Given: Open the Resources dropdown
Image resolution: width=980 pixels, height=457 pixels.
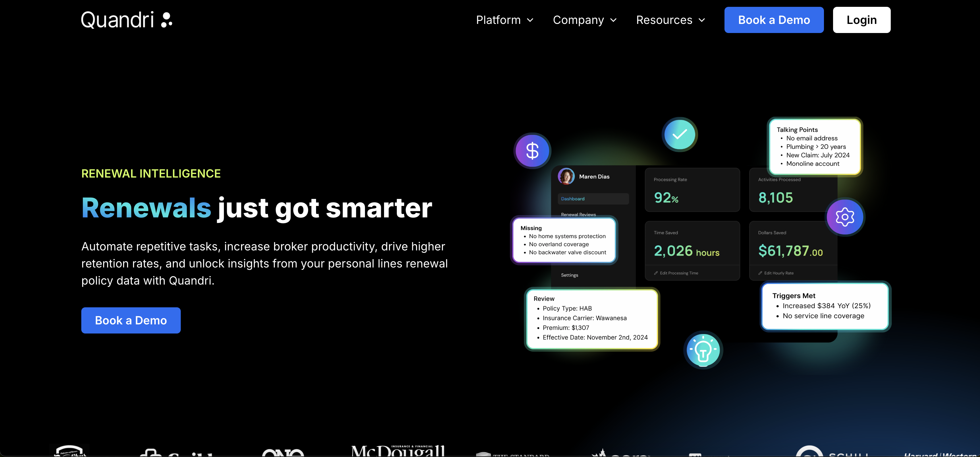Looking at the screenshot, I should (670, 20).
